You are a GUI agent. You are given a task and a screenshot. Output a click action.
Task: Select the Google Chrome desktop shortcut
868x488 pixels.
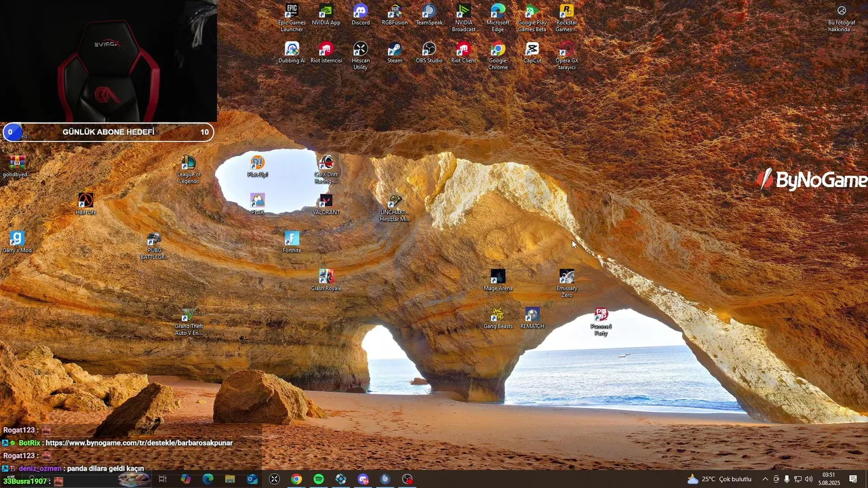[498, 56]
